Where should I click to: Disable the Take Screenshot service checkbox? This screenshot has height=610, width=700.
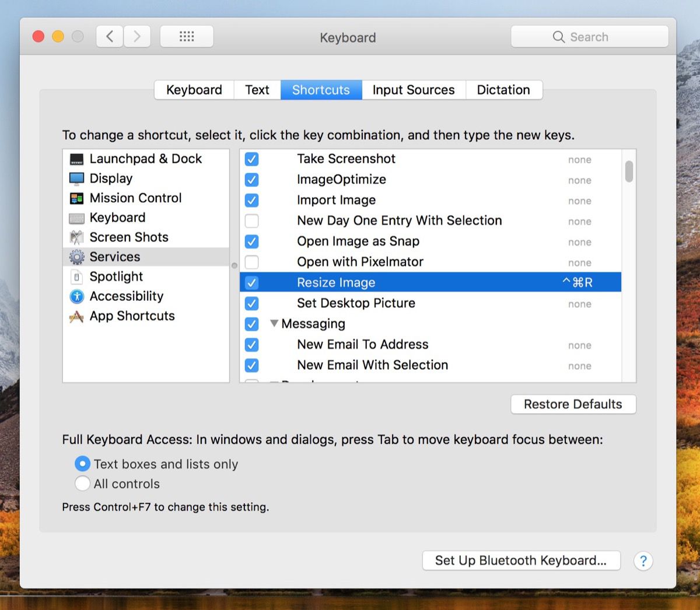251,159
